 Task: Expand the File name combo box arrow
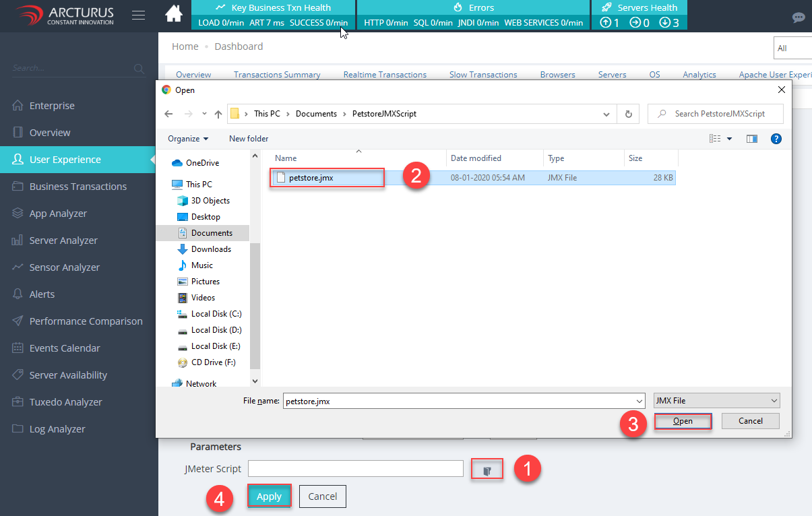click(x=639, y=401)
